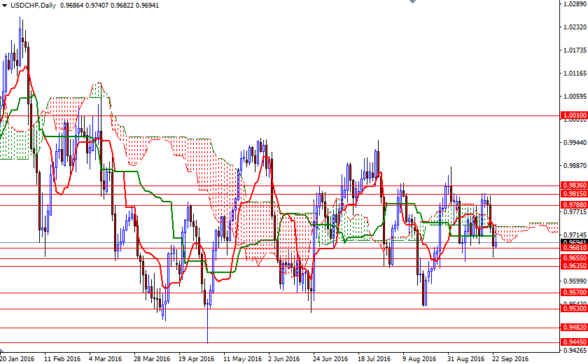Click the 0.95990 value on price axis
This screenshot has width=588, height=364.
point(575,281)
